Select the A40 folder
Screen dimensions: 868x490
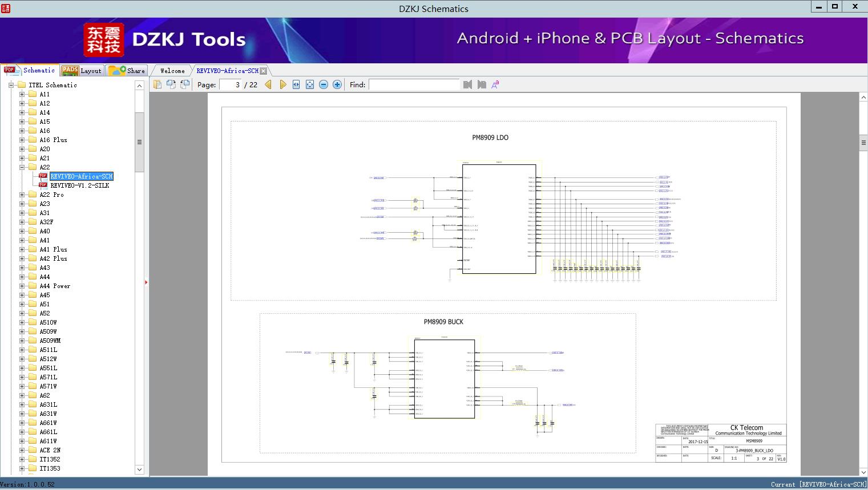click(45, 231)
